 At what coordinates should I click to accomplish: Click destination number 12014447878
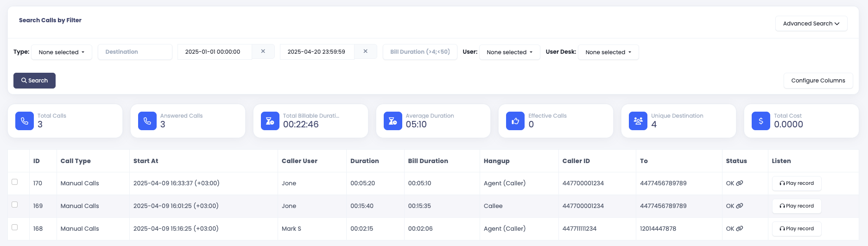(658, 229)
